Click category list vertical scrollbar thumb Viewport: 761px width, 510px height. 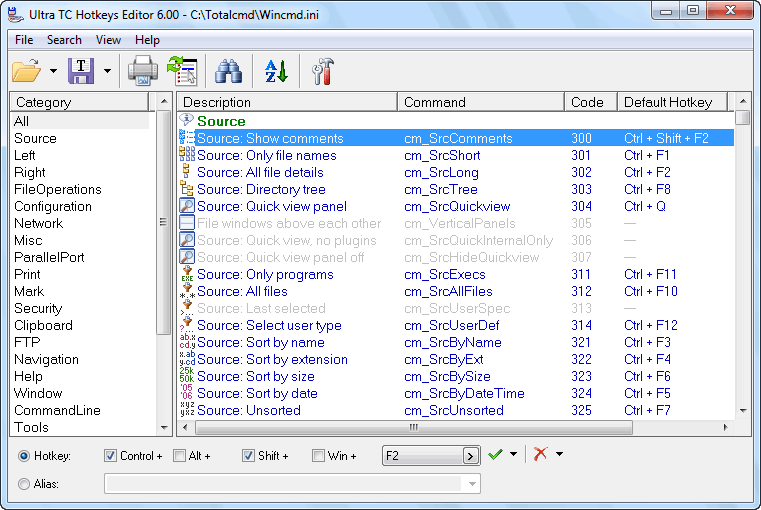(164, 222)
